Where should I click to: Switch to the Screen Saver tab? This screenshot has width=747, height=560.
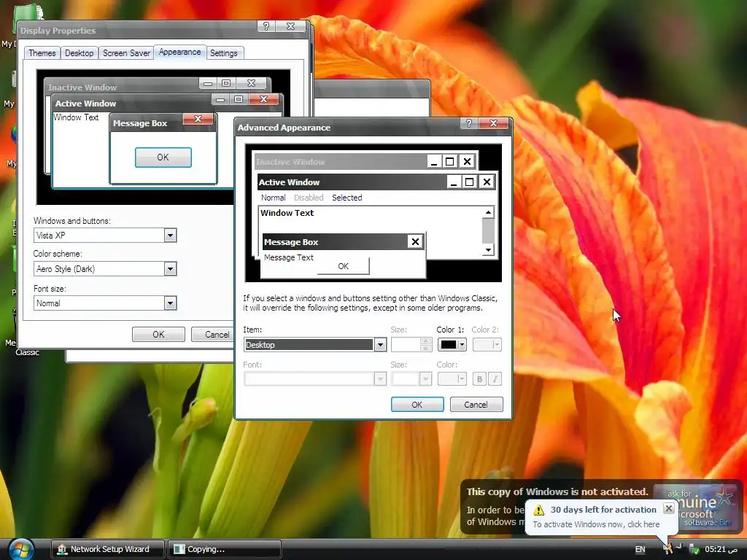point(126,52)
